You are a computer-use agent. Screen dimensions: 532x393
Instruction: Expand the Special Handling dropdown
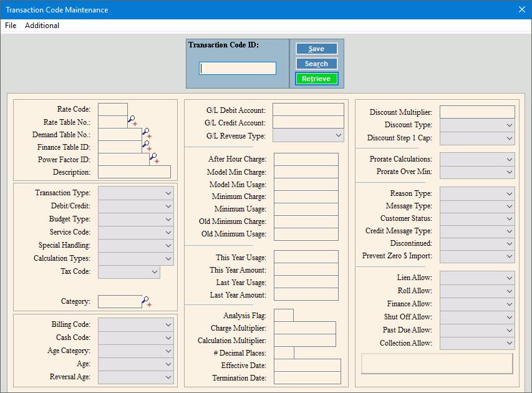(x=136, y=245)
